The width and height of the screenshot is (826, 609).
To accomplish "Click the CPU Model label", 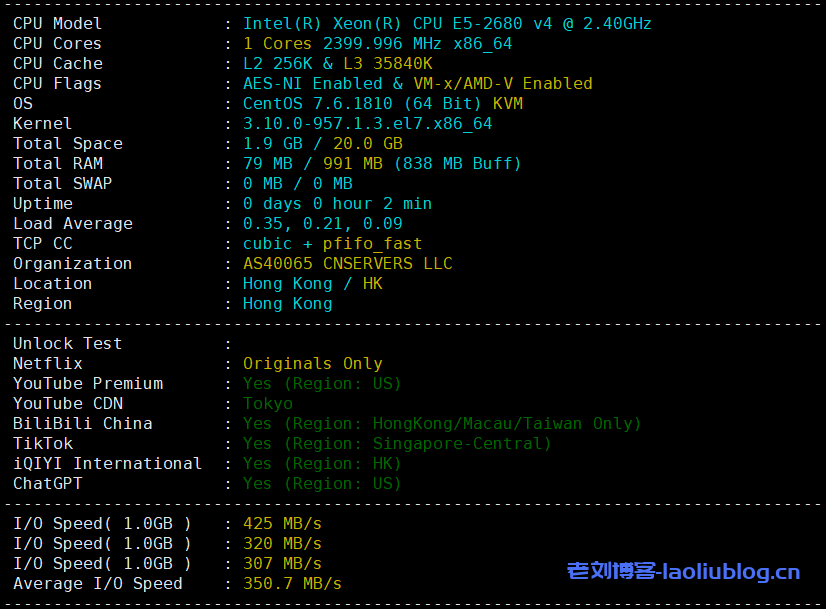I will click(x=57, y=23).
